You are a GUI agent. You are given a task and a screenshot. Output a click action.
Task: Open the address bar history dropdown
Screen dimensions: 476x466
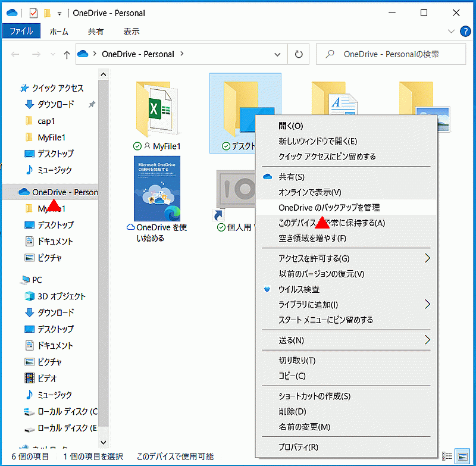(277, 55)
